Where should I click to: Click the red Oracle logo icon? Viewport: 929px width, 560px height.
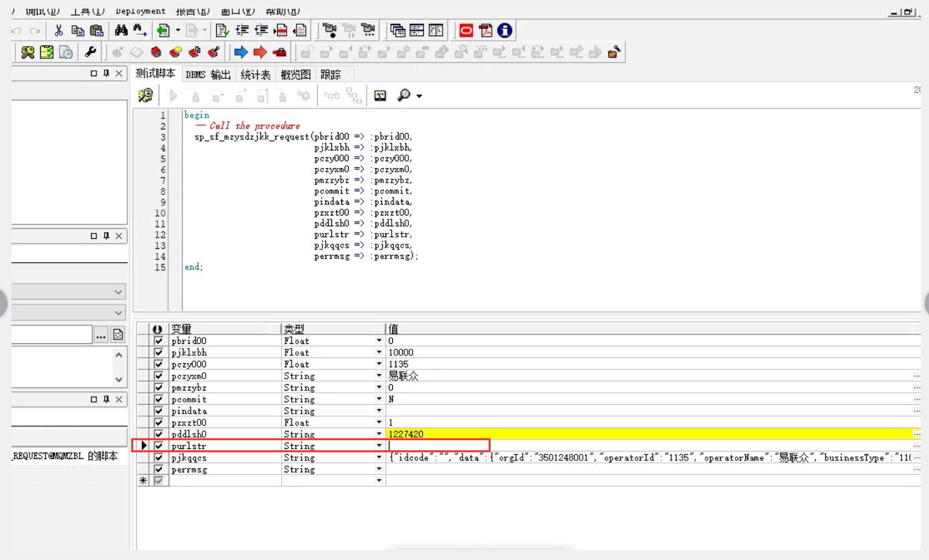(x=466, y=30)
